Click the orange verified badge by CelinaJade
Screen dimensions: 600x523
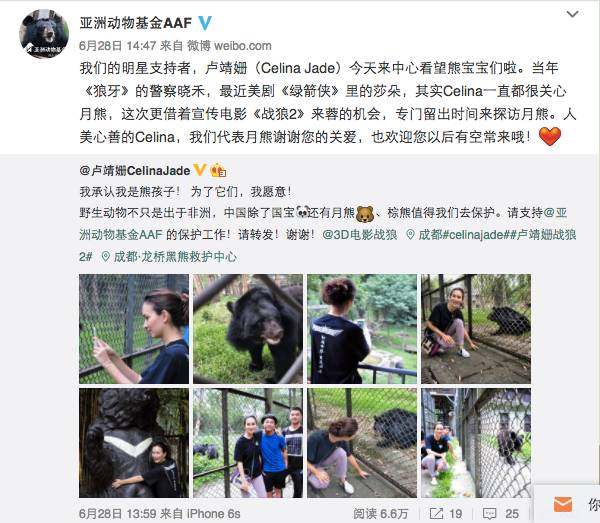[200, 169]
